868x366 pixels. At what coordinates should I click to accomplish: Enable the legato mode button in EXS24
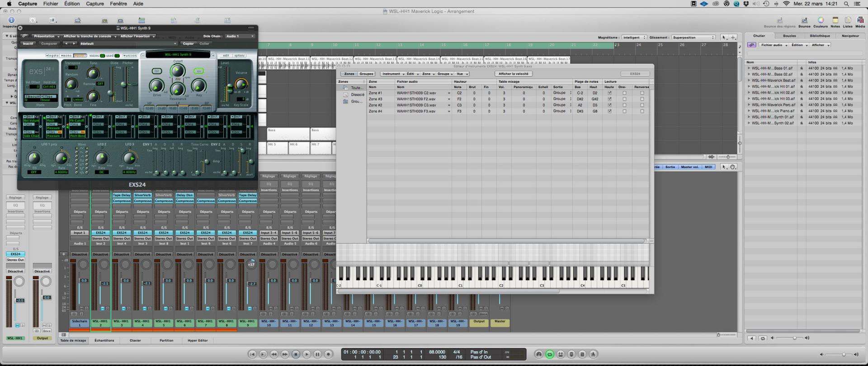52,56
